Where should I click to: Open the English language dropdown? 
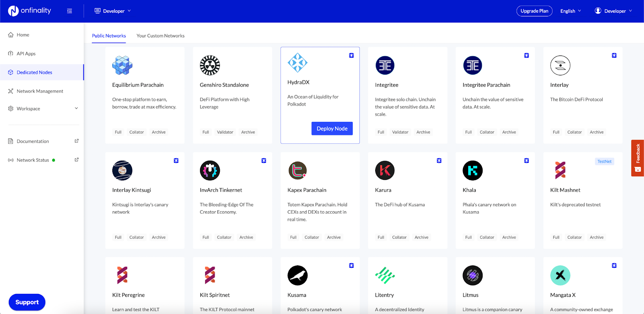pyautogui.click(x=571, y=11)
